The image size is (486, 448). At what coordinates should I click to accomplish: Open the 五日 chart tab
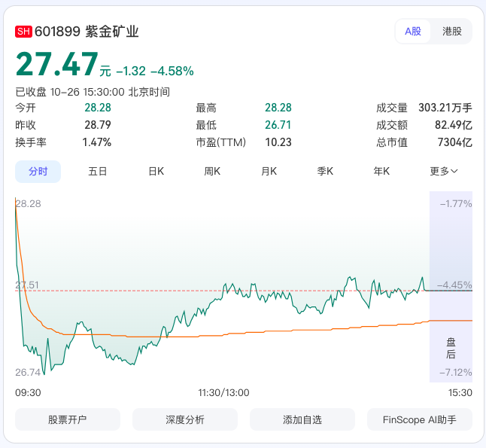pos(97,172)
